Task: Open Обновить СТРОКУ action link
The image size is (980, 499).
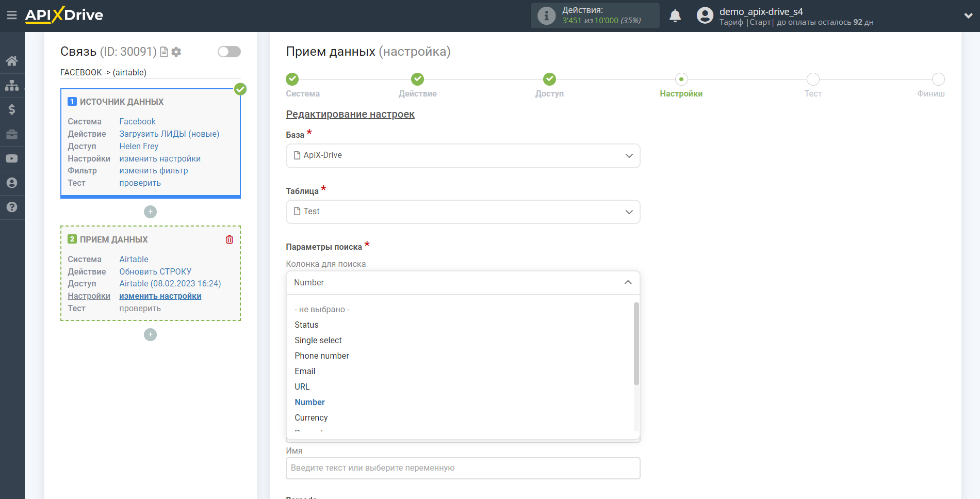Action: [x=155, y=272]
